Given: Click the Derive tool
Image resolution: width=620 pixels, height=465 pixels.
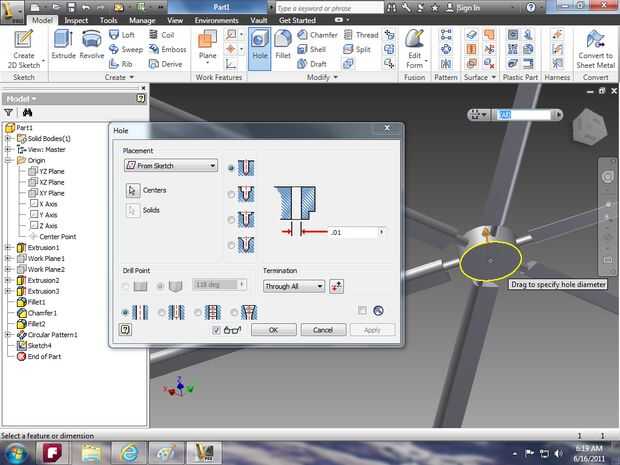Looking at the screenshot, I should tap(165, 64).
